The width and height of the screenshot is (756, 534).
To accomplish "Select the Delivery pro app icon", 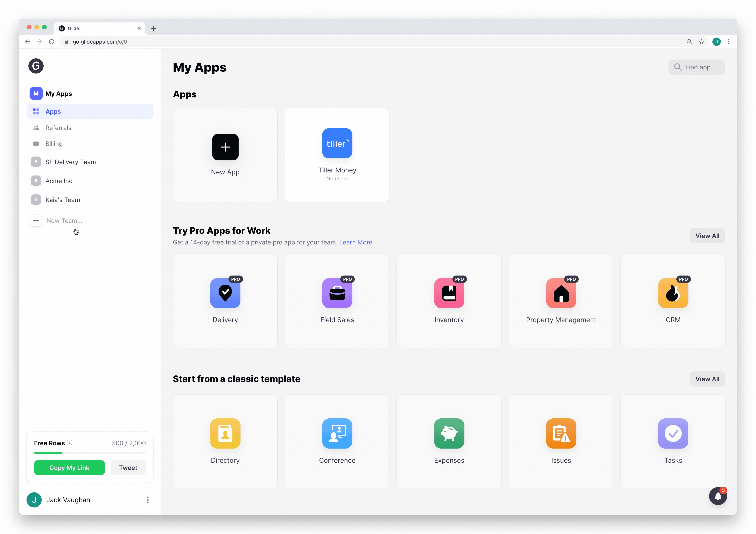I will [x=225, y=293].
